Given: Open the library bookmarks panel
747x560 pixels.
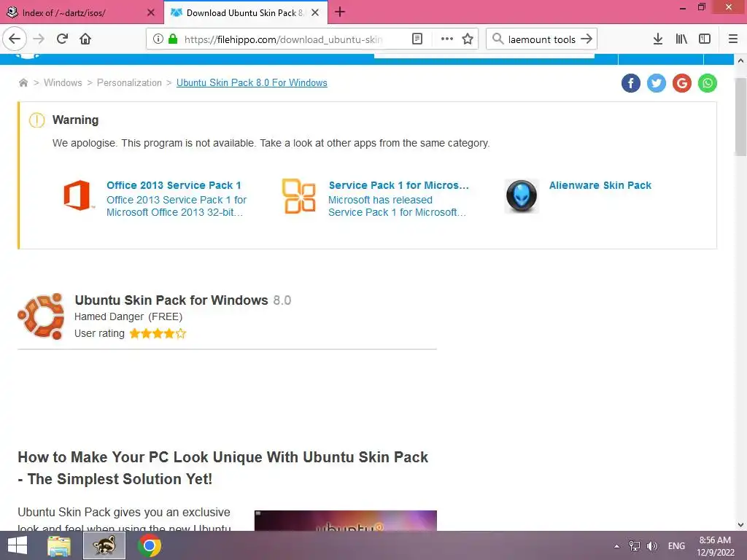Looking at the screenshot, I should tap(681, 39).
